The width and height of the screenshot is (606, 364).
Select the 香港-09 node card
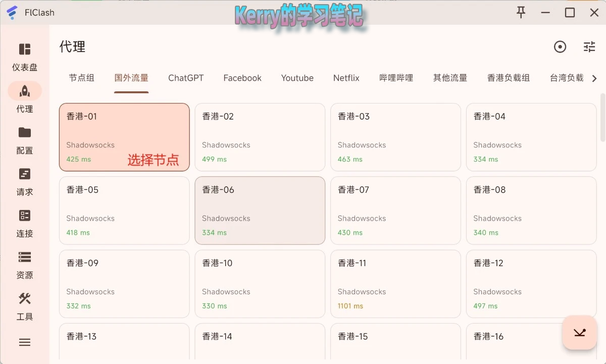(x=124, y=284)
